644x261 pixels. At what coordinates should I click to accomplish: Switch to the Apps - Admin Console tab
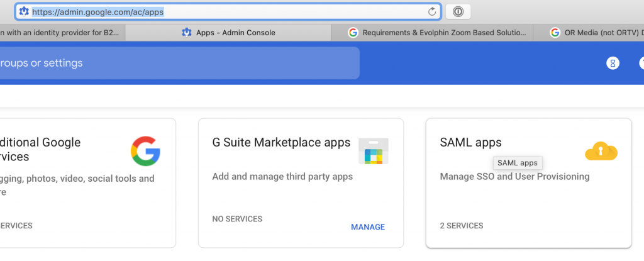coord(228,33)
